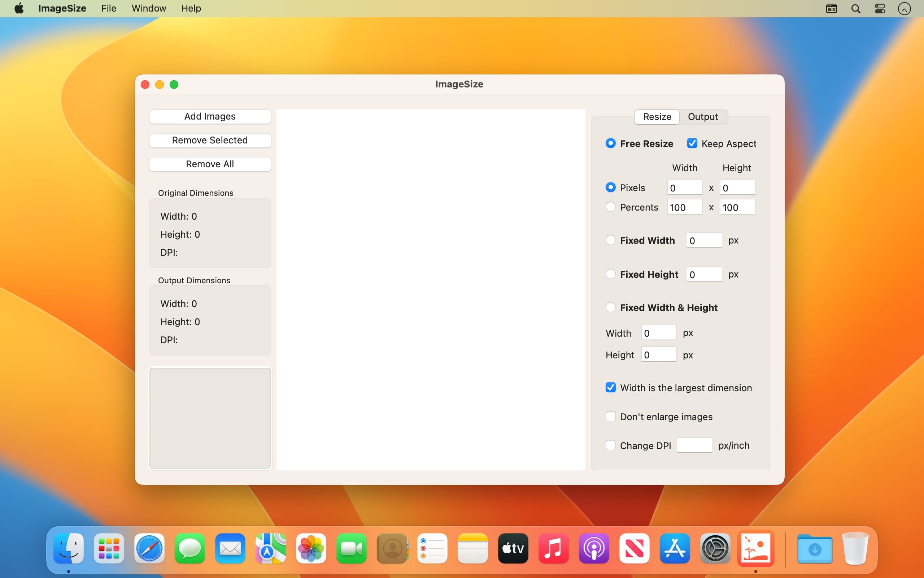Click the Pixels height input field

click(x=737, y=187)
